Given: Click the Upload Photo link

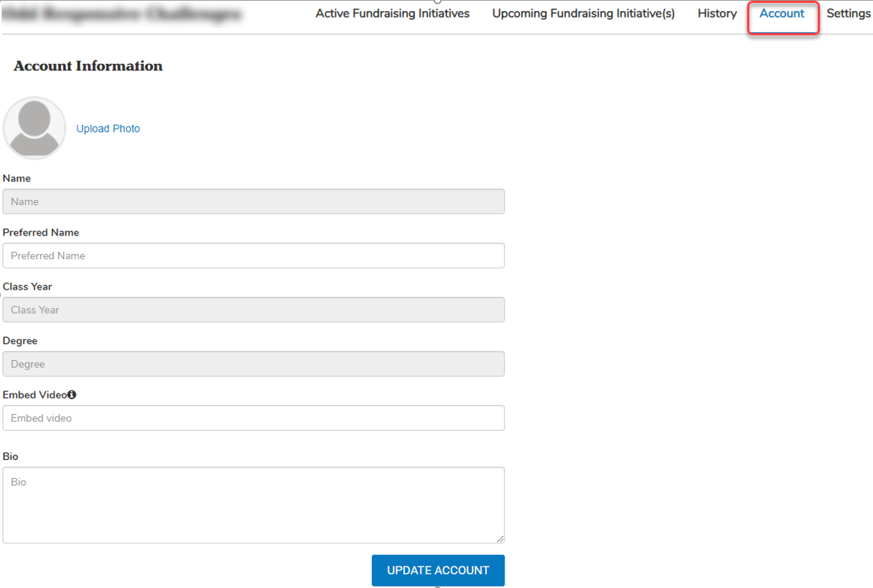Looking at the screenshot, I should coord(108,129).
